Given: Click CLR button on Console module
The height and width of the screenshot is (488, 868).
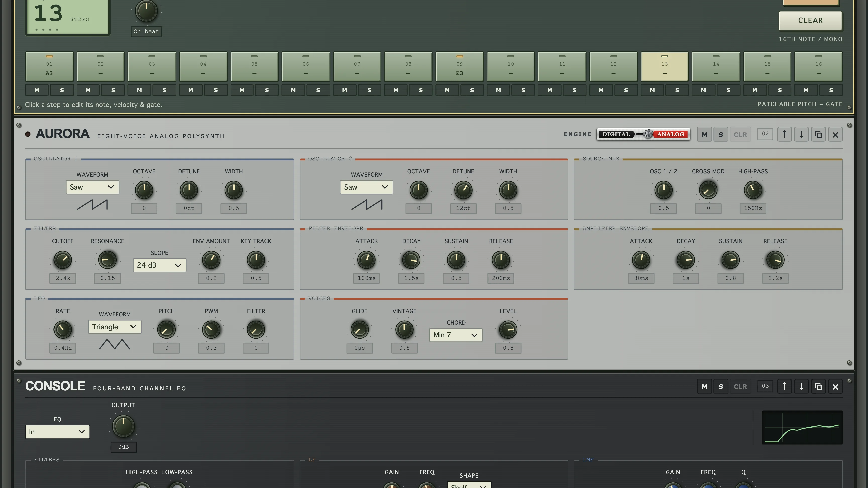Looking at the screenshot, I should (x=740, y=386).
